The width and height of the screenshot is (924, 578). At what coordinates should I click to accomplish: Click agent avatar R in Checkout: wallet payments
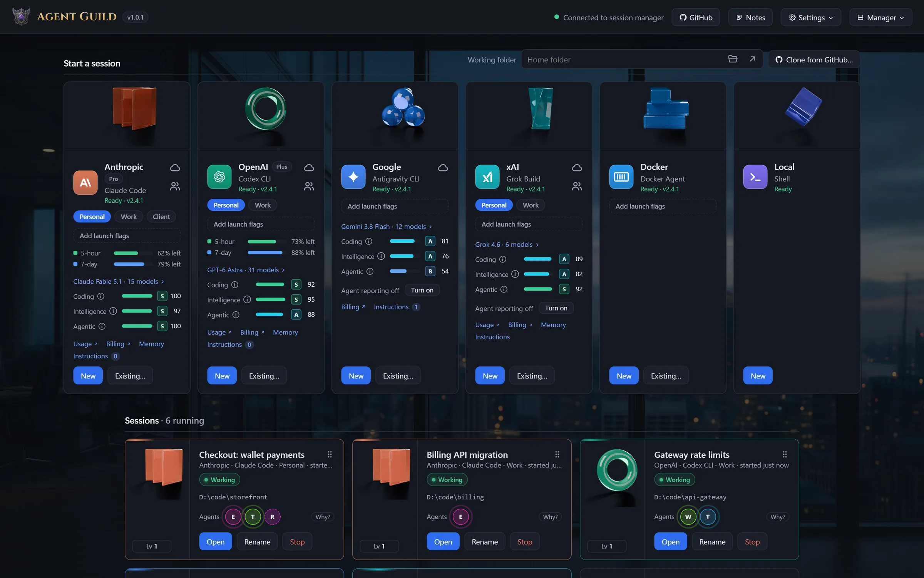point(272,517)
